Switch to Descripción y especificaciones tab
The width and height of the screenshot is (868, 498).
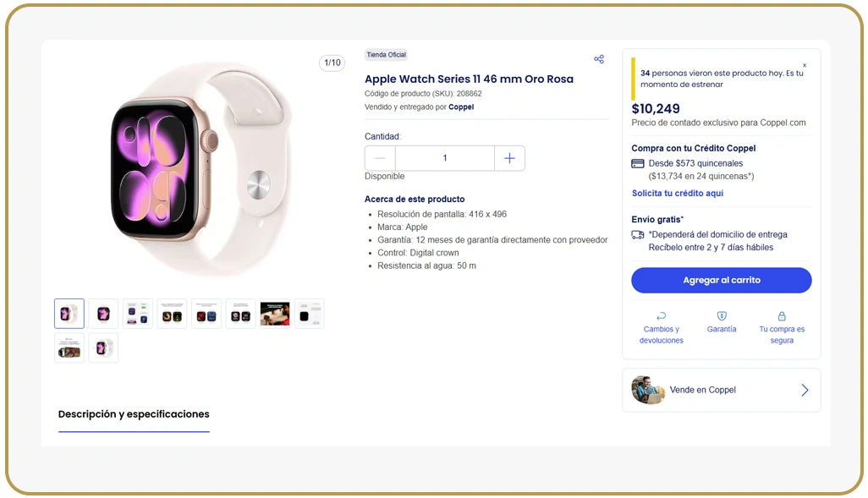coord(133,414)
